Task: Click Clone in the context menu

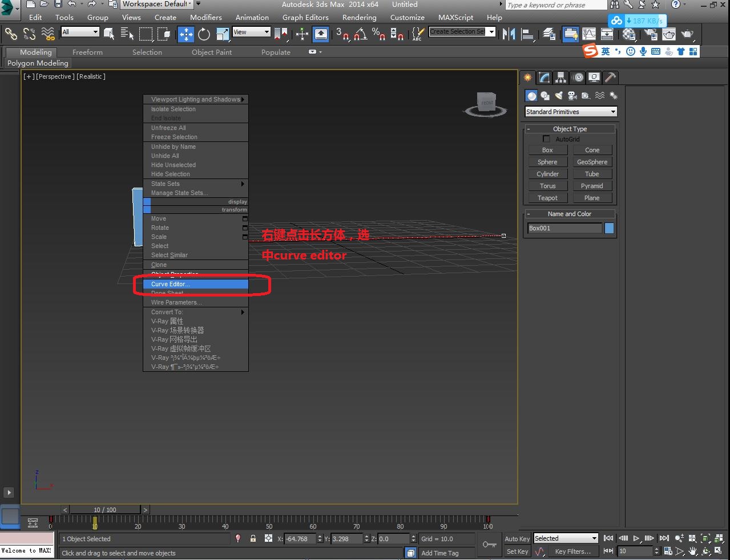Action: (196, 265)
